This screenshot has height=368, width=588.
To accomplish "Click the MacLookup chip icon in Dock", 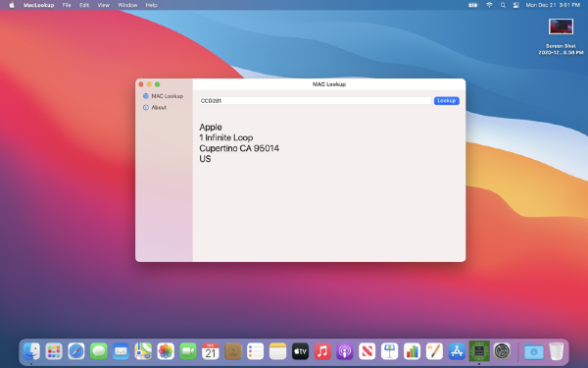I will (x=479, y=351).
